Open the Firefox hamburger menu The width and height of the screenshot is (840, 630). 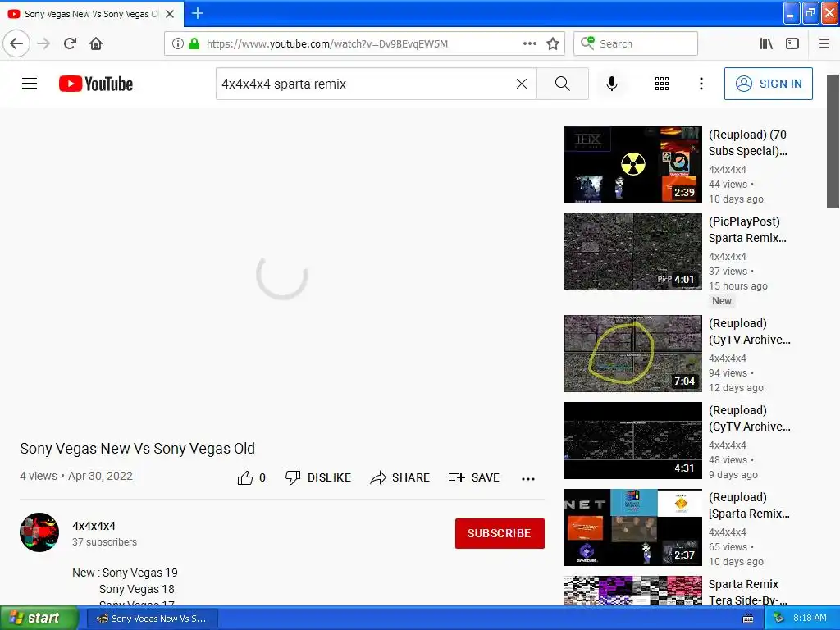(x=824, y=43)
